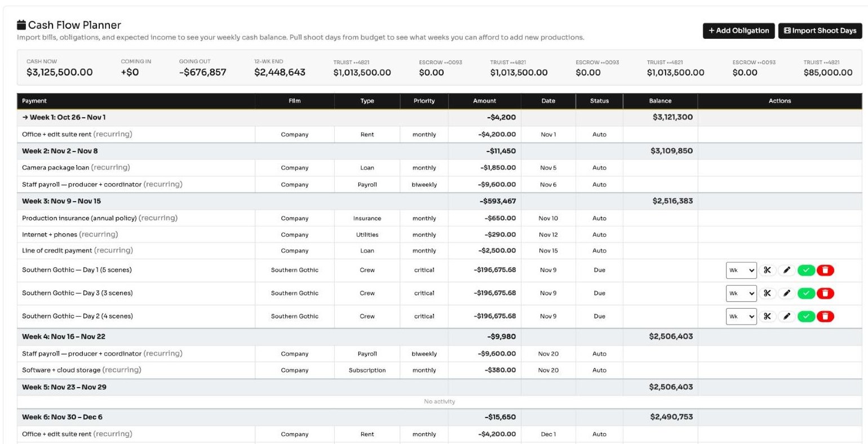The width and height of the screenshot is (868, 444).
Task: Click the Cash Flow Planner title
Action: (74, 25)
